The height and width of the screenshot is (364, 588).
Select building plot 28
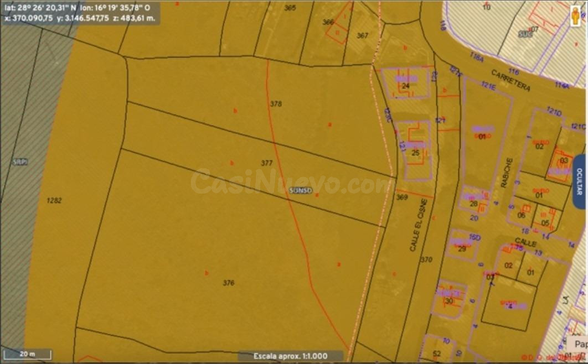point(473,204)
